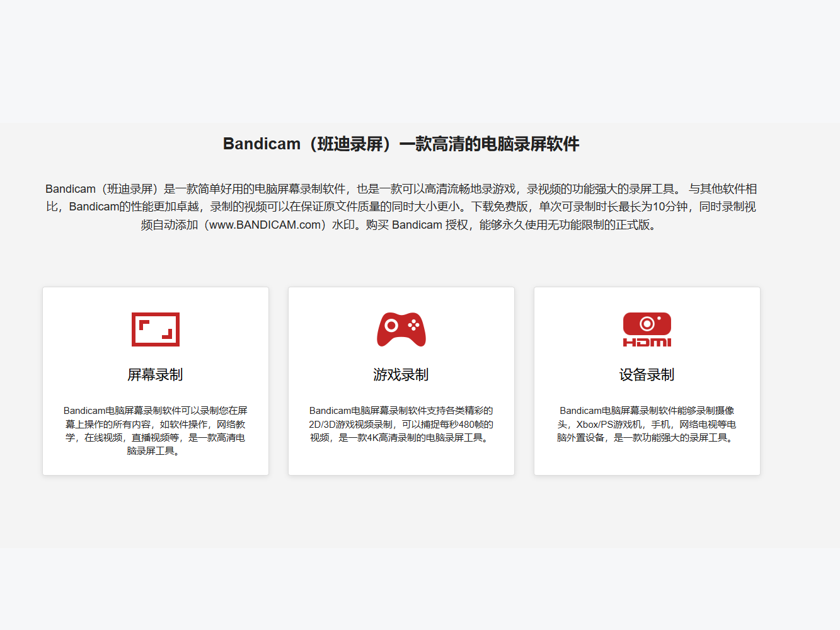Select the 设备录制 card heading
This screenshot has width=840, height=630.
point(647,375)
